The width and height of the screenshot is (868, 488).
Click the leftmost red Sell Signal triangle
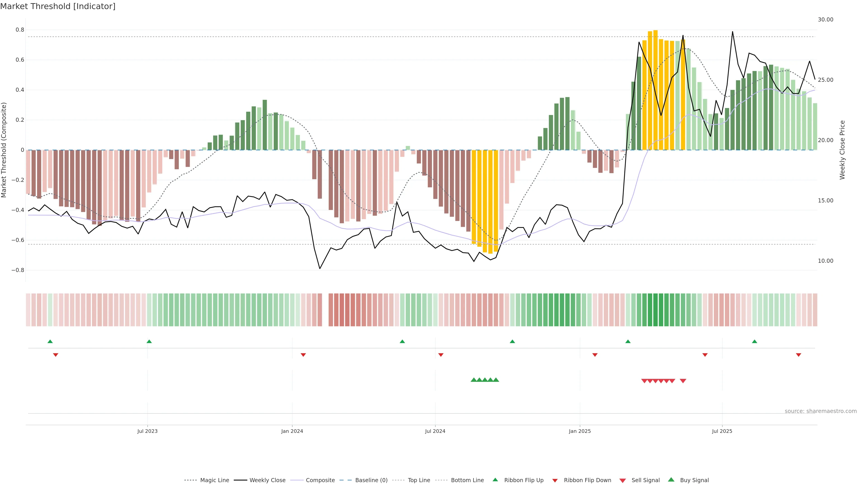click(x=644, y=381)
